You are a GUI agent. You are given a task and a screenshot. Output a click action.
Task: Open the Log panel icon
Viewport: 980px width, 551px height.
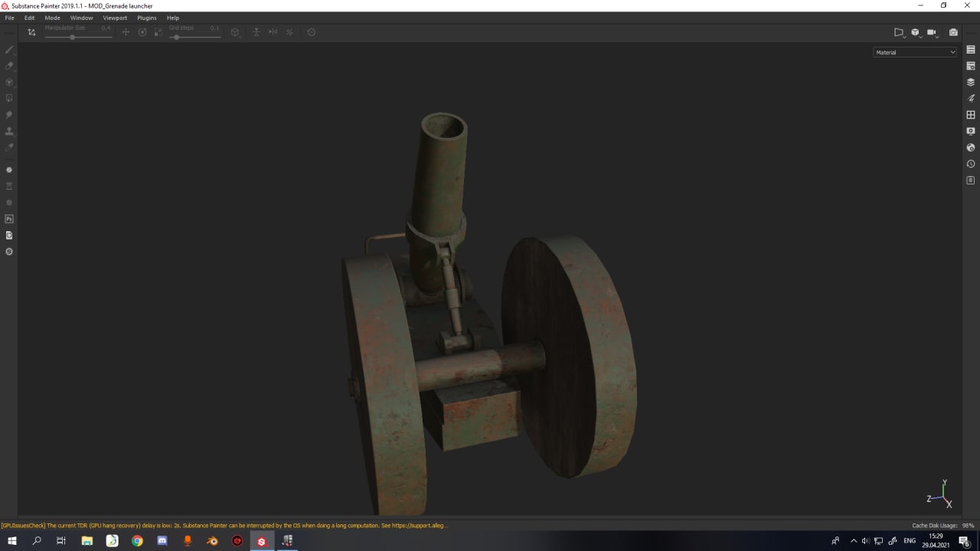click(971, 181)
